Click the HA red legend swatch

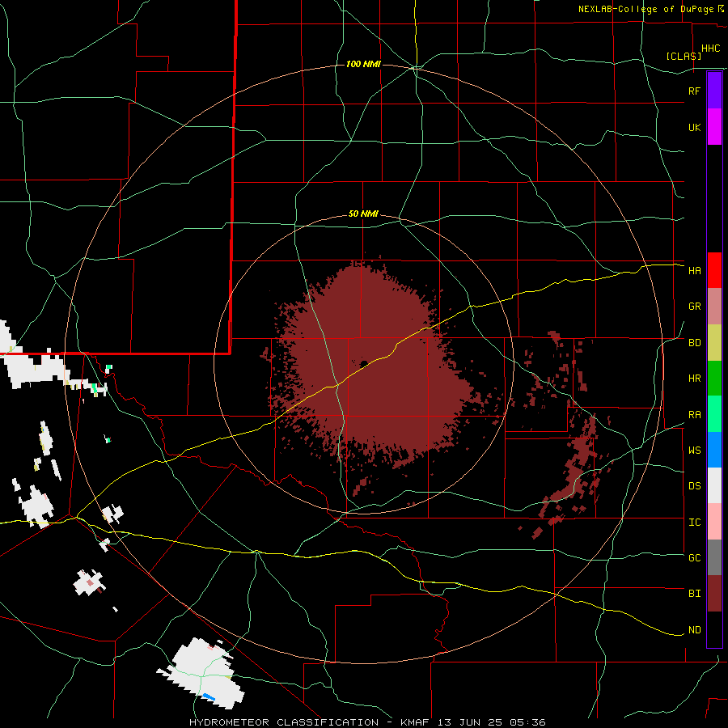714,270
